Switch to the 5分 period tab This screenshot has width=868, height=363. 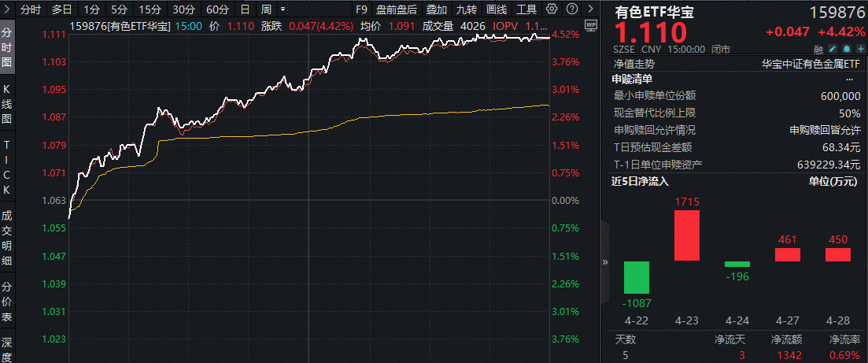(x=118, y=9)
